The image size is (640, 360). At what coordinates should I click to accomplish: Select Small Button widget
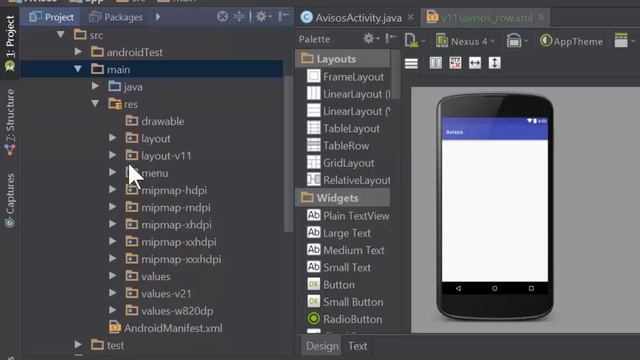[345, 302]
